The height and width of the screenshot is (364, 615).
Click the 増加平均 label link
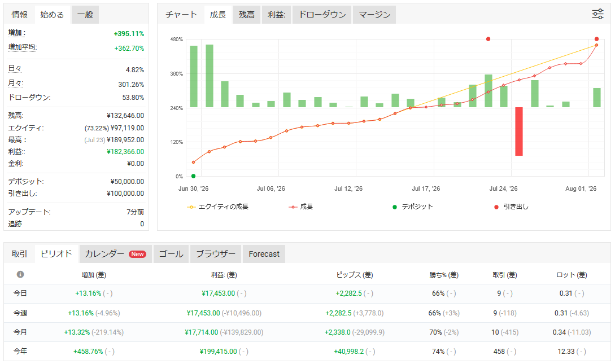[23, 47]
